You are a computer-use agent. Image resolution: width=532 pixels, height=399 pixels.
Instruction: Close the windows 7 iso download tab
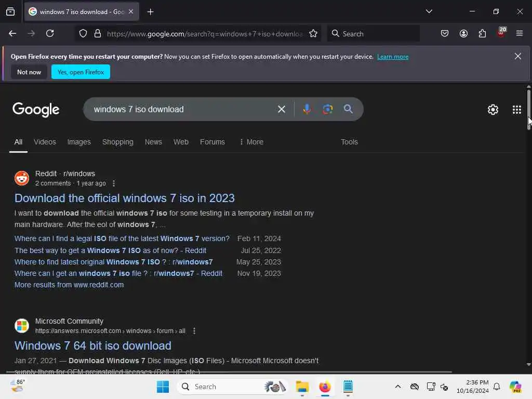point(131,11)
